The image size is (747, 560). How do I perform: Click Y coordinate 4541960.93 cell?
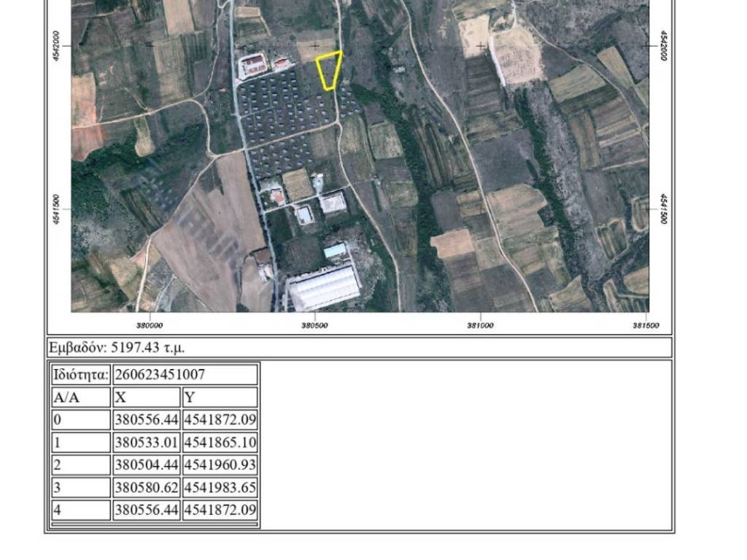tap(220, 465)
